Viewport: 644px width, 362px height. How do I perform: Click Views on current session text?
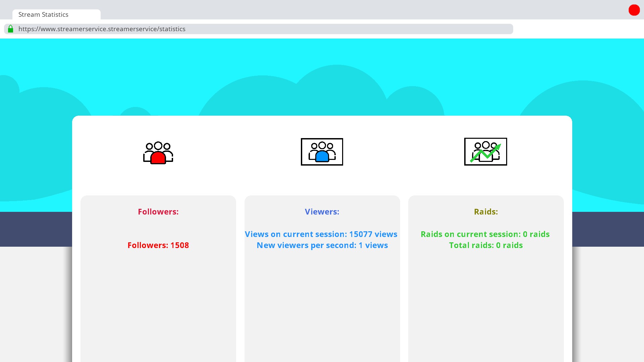pyautogui.click(x=321, y=234)
